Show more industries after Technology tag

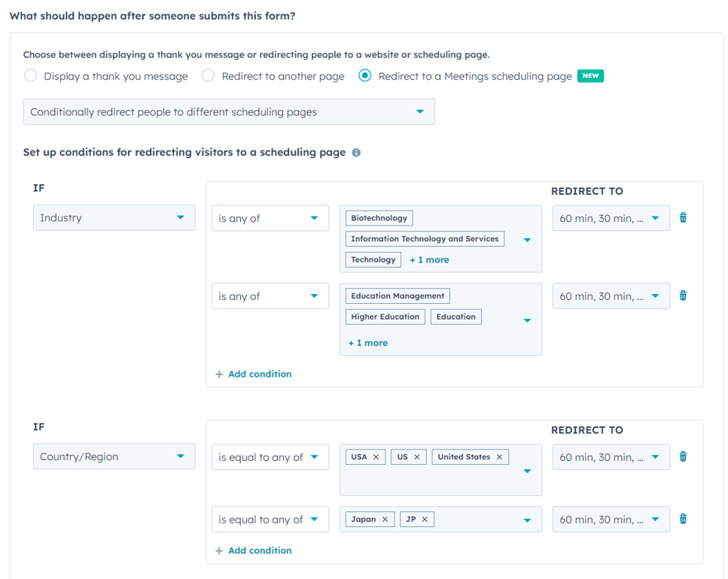pyautogui.click(x=429, y=259)
